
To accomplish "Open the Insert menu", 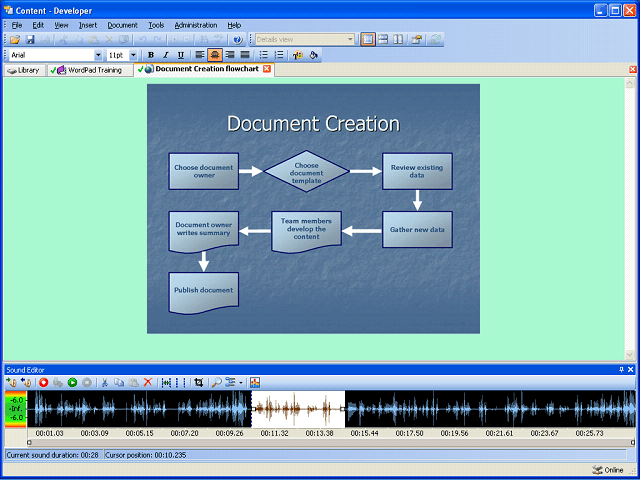I will pos(88,25).
